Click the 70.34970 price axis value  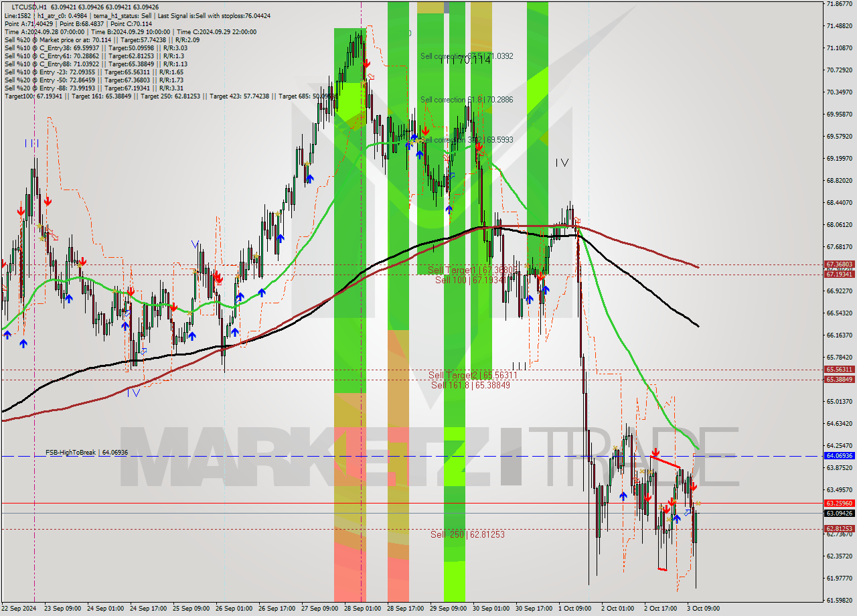pyautogui.click(x=840, y=92)
